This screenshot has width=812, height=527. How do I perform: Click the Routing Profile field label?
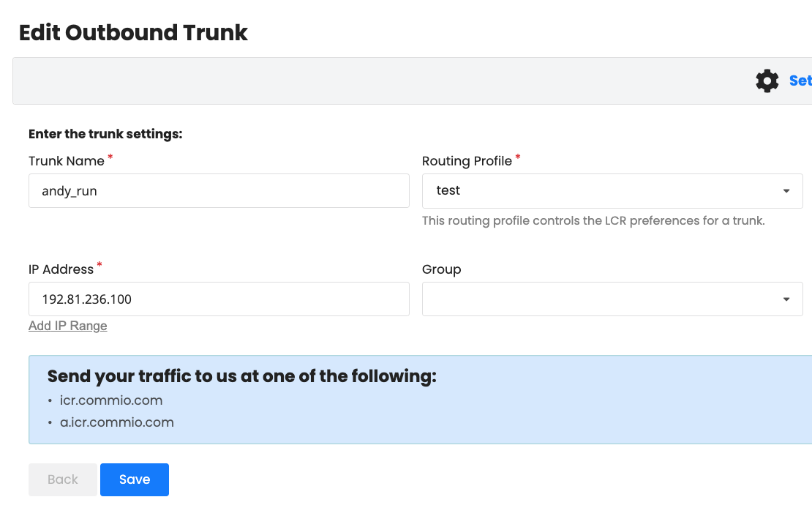467,161
